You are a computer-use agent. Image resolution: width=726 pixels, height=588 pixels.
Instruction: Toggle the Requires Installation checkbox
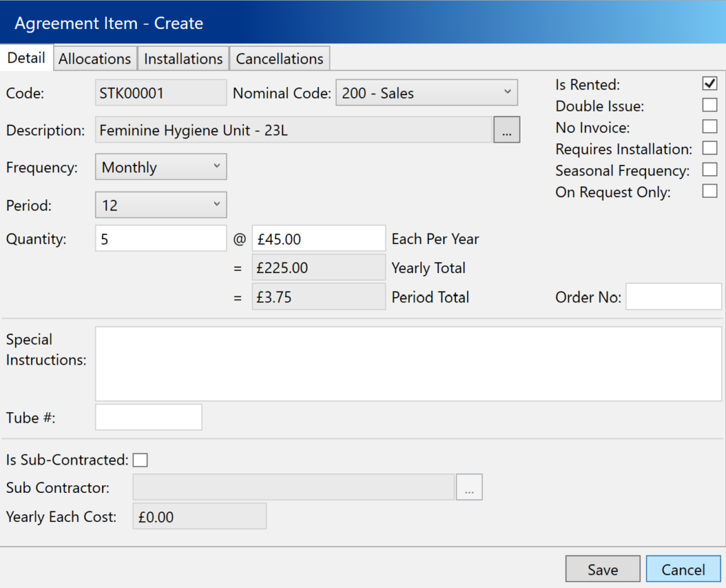[x=709, y=148]
